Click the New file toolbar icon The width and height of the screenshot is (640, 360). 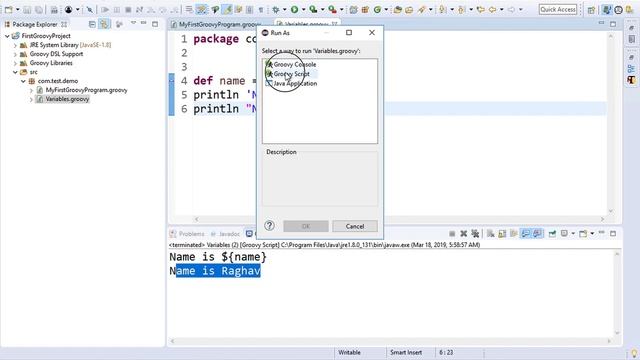[8, 9]
